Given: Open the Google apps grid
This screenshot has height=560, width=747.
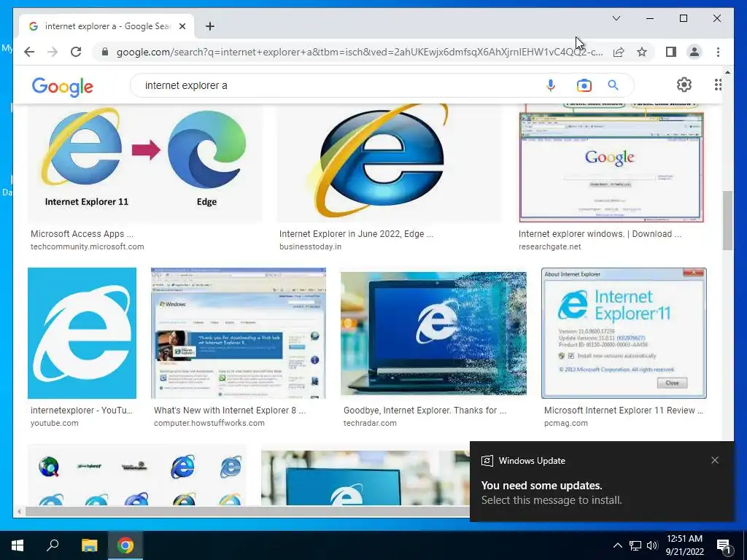Looking at the screenshot, I should 718,85.
